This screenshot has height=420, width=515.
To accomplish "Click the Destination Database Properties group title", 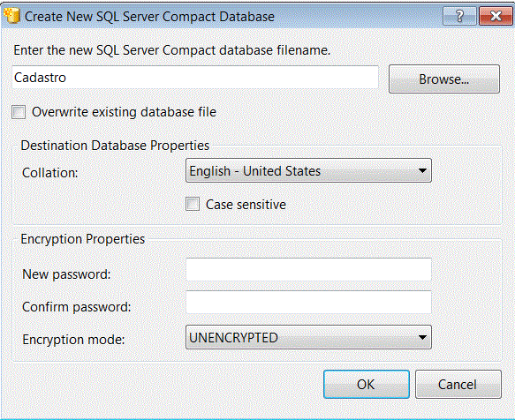I will [x=115, y=146].
